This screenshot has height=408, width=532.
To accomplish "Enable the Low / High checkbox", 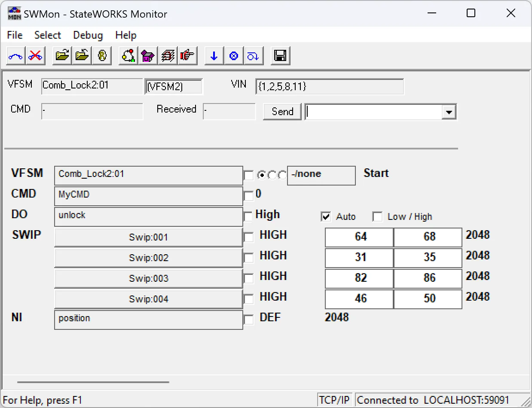I will (377, 217).
